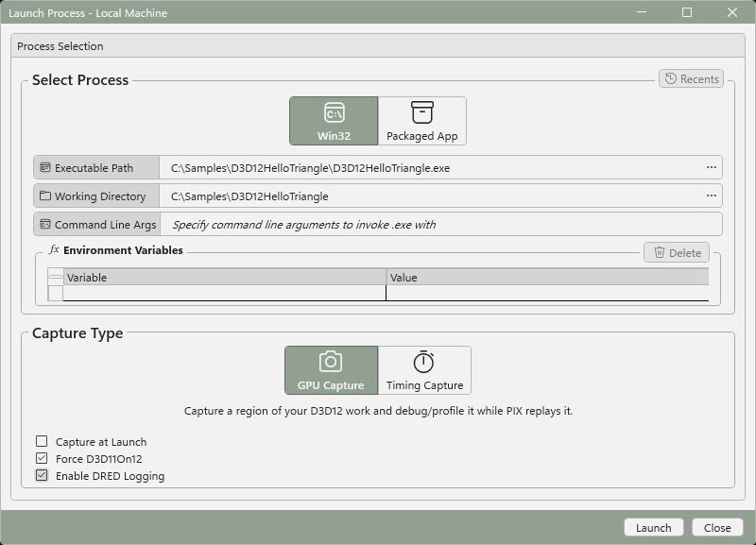Screen dimensions: 756x545
Task: Click the empty Variable cell
Action: point(225,293)
